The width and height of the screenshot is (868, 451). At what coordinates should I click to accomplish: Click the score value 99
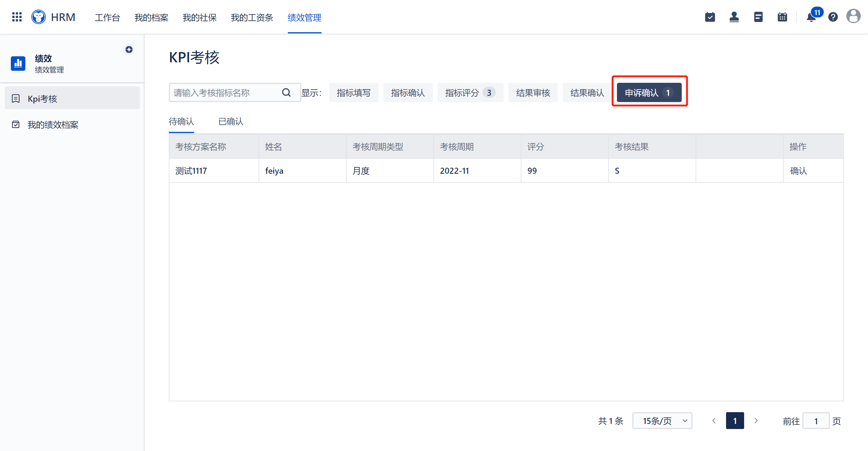(x=532, y=171)
